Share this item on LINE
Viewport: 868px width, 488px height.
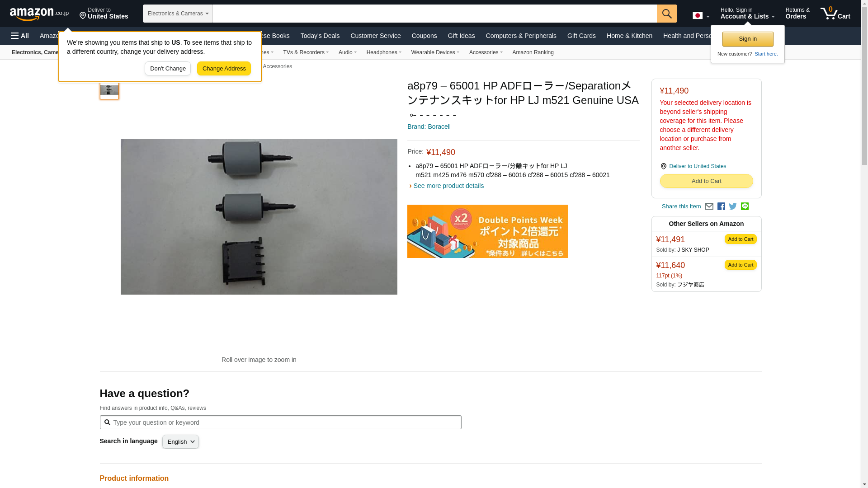745,206
